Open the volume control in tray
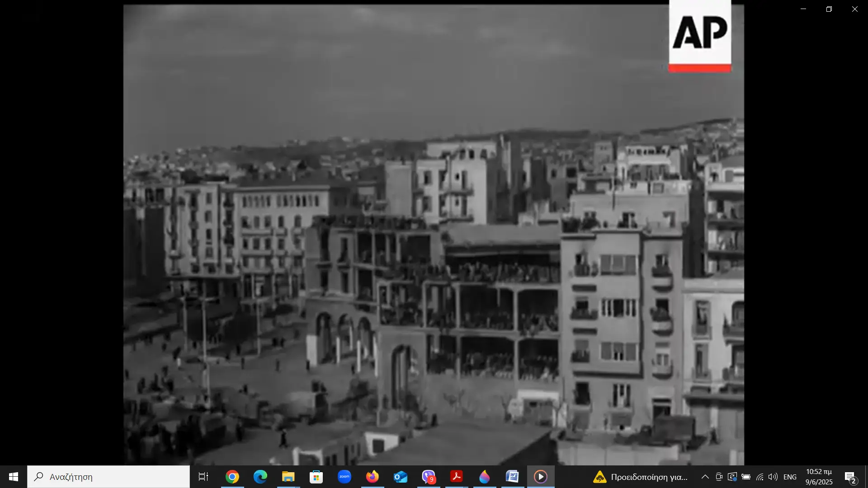Viewport: 868px width, 488px height. click(x=773, y=477)
